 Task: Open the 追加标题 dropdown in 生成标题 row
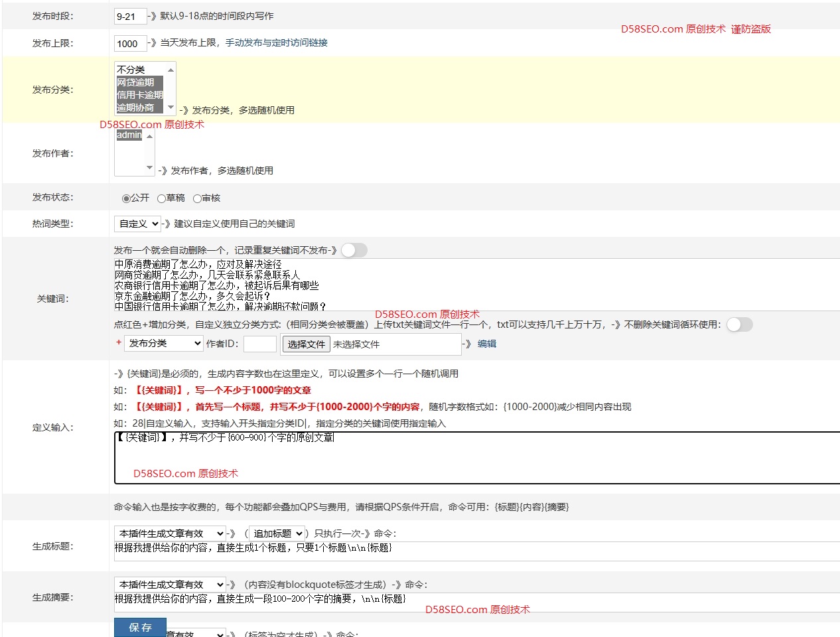pyautogui.click(x=278, y=533)
